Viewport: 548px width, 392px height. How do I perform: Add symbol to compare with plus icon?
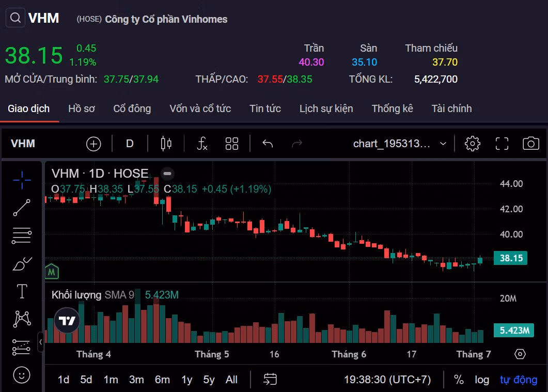(x=93, y=144)
